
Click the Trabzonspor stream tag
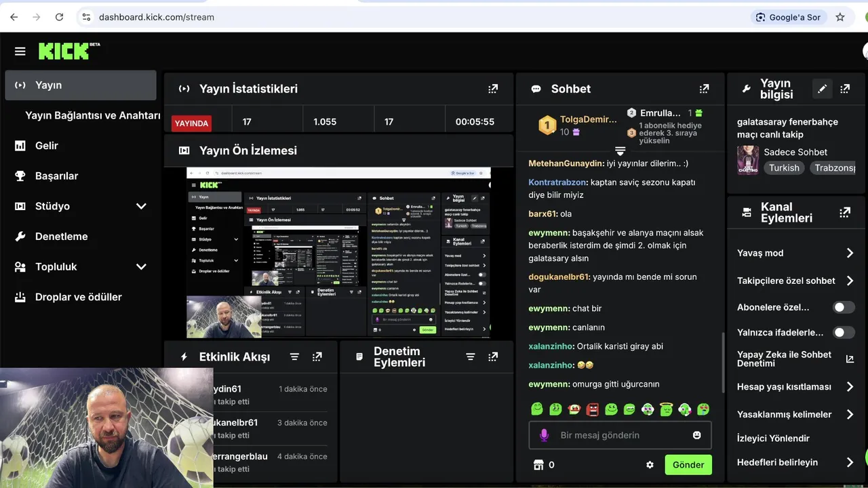pos(833,167)
